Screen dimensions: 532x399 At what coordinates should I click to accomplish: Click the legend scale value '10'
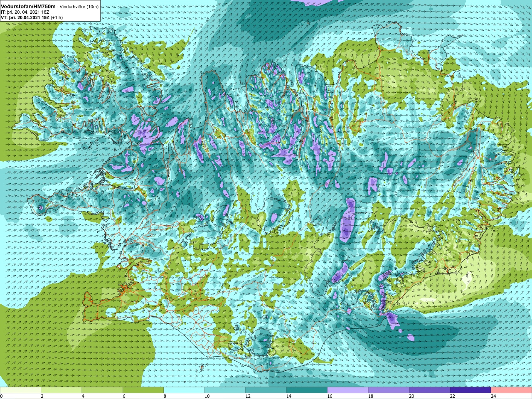[207, 396]
